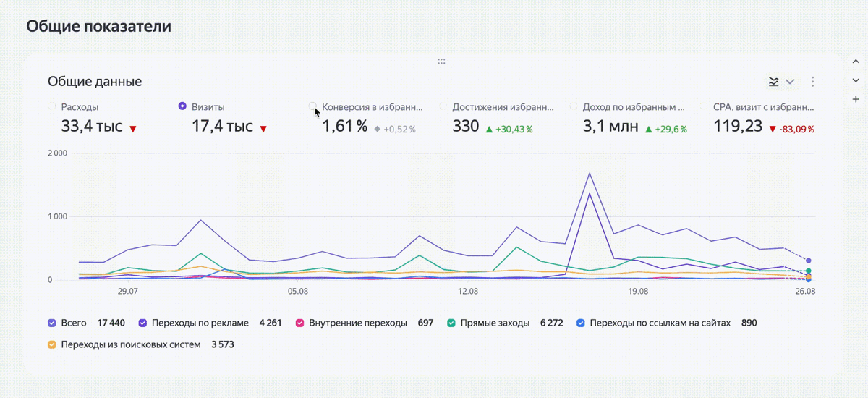Click the 17,4 тыс visits value
This screenshot has width=868, height=398.
coord(223,127)
